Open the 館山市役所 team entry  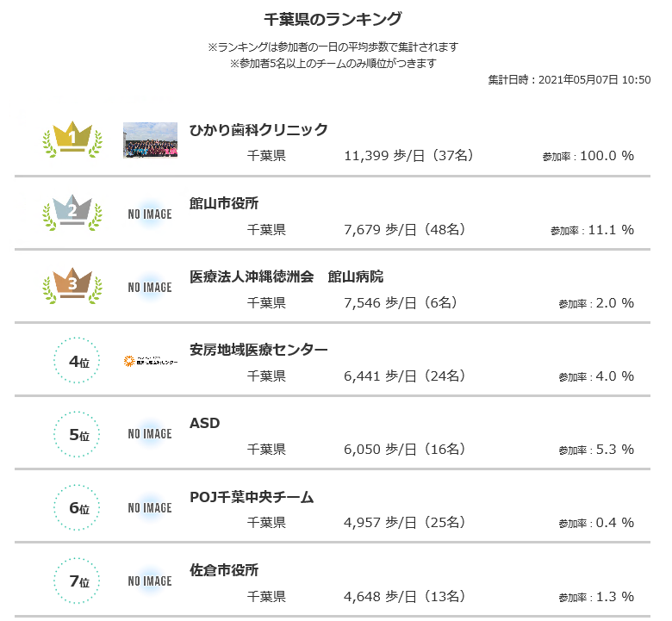click(x=224, y=203)
